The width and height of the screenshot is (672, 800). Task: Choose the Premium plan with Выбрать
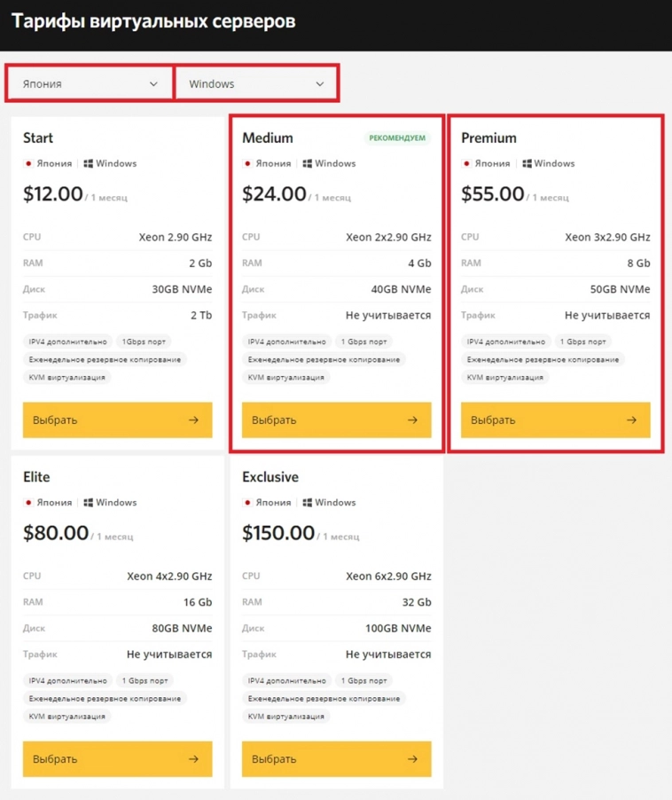(555, 420)
